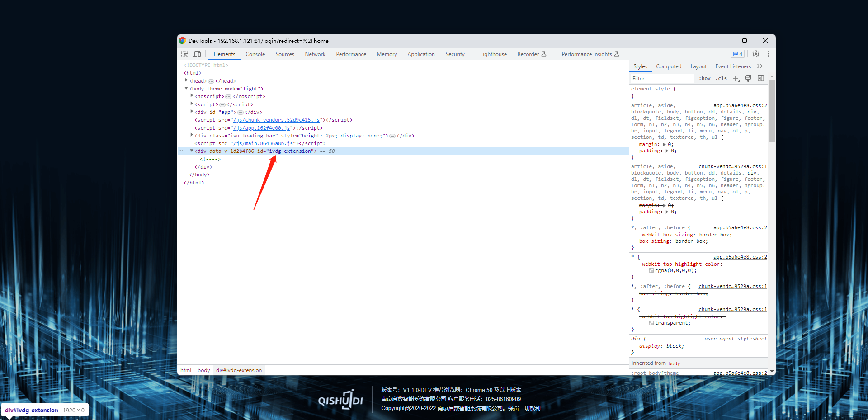Open the Application tab
The image size is (868, 420).
pyautogui.click(x=421, y=54)
